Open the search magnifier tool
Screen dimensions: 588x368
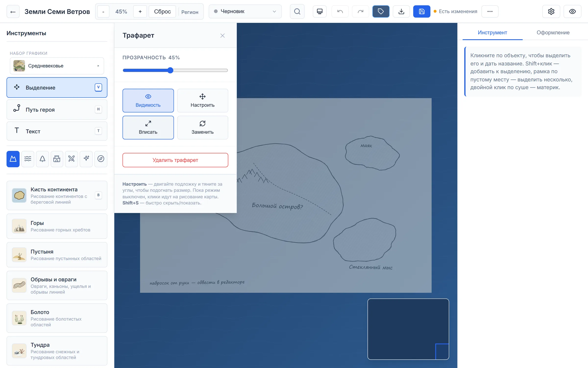pyautogui.click(x=297, y=12)
